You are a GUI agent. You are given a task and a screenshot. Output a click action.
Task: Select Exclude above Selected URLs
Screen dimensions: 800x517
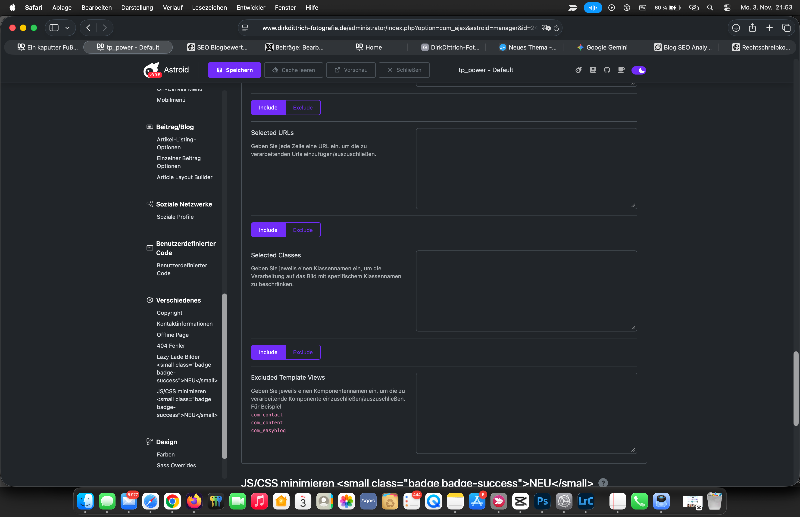click(303, 108)
